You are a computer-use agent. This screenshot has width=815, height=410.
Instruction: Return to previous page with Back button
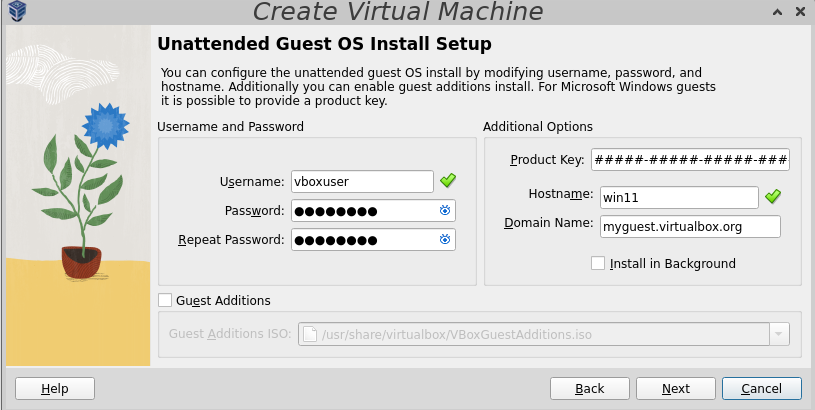pyautogui.click(x=590, y=389)
